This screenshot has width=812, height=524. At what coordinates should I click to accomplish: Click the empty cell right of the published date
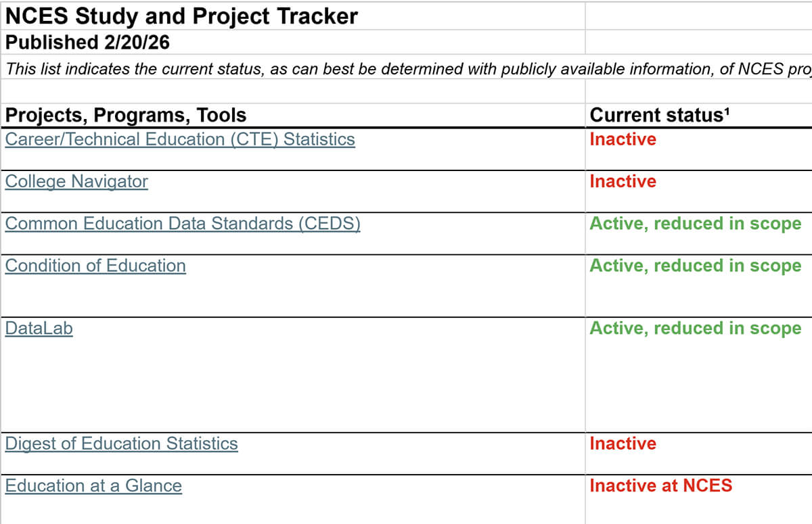tap(697, 43)
